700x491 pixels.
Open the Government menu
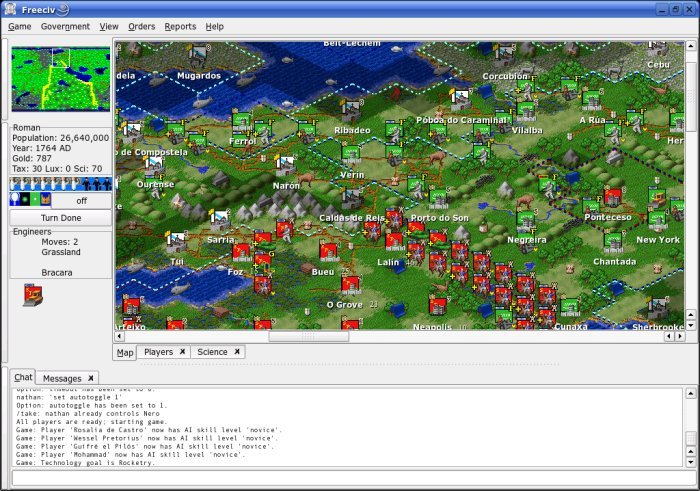(x=65, y=26)
